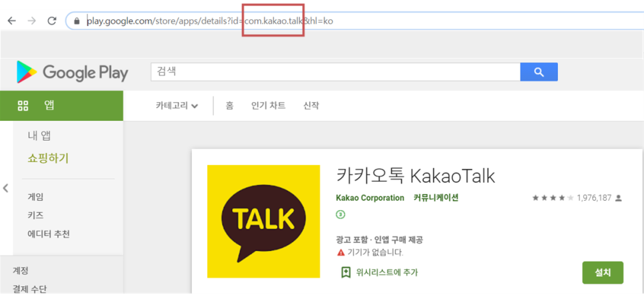644x299 pixels.
Task: Click the reviewer person icon
Action: [619, 198]
